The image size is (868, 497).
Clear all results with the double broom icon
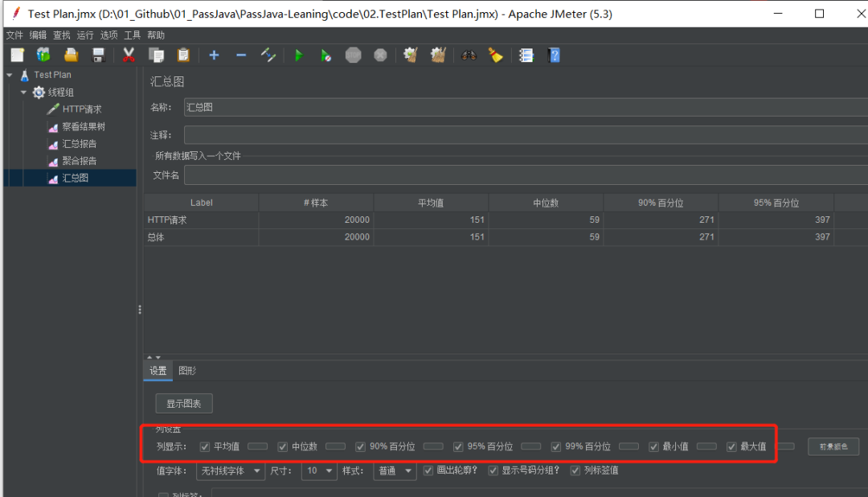click(438, 55)
